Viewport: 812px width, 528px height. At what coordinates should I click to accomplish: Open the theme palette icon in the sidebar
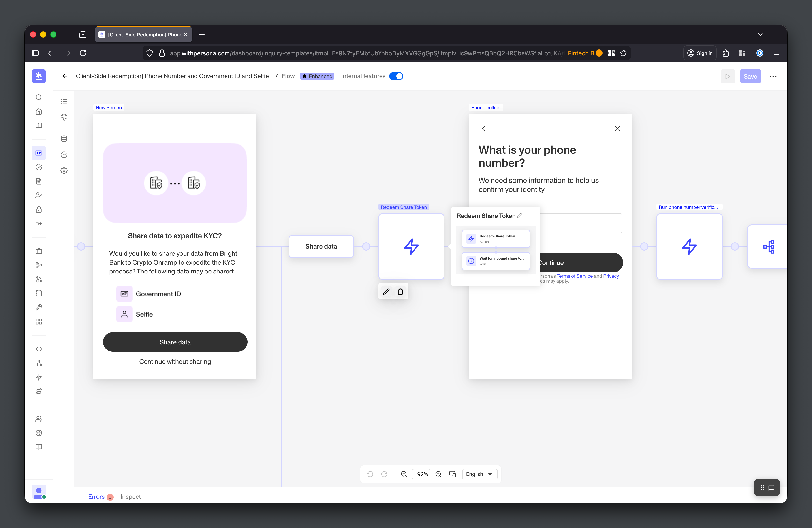pos(64,117)
